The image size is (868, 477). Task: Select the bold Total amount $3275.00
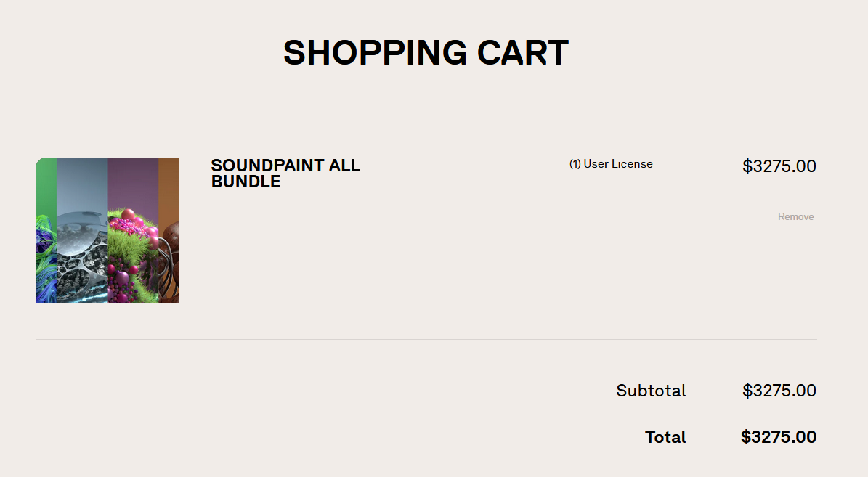(x=778, y=437)
